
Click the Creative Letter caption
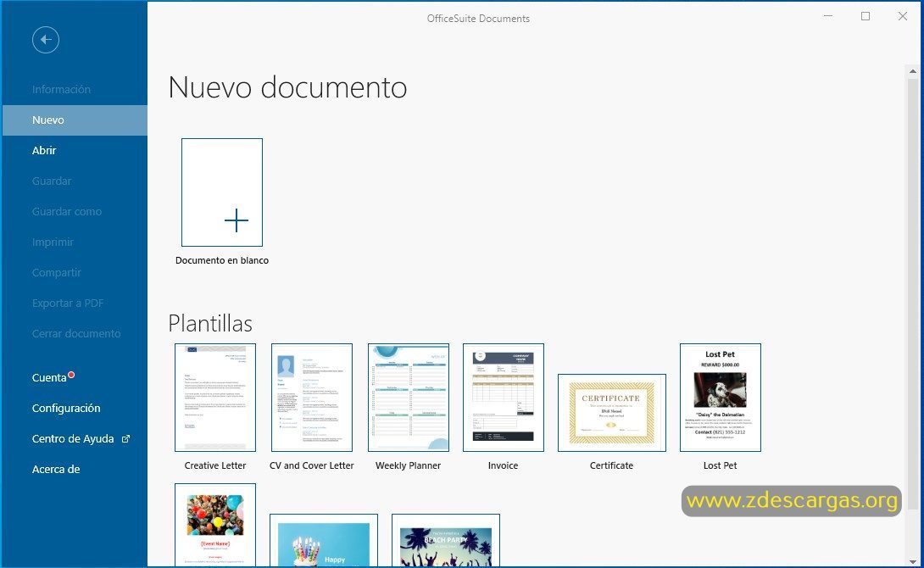point(215,465)
